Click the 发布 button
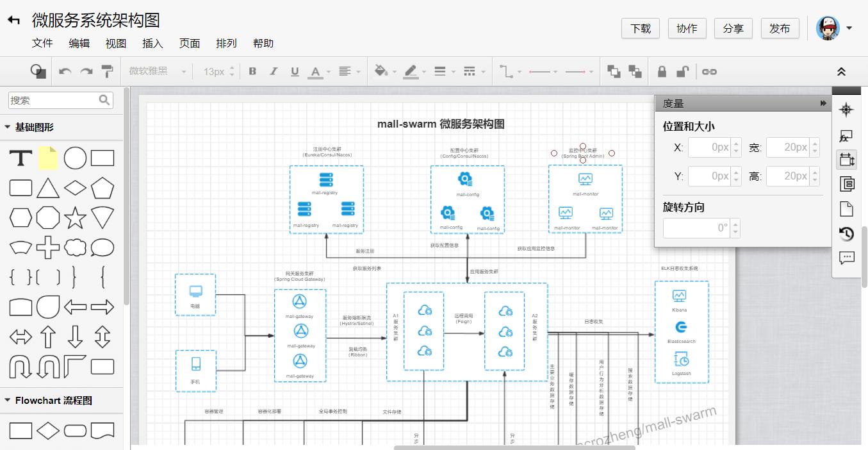868x450 pixels. coord(780,28)
